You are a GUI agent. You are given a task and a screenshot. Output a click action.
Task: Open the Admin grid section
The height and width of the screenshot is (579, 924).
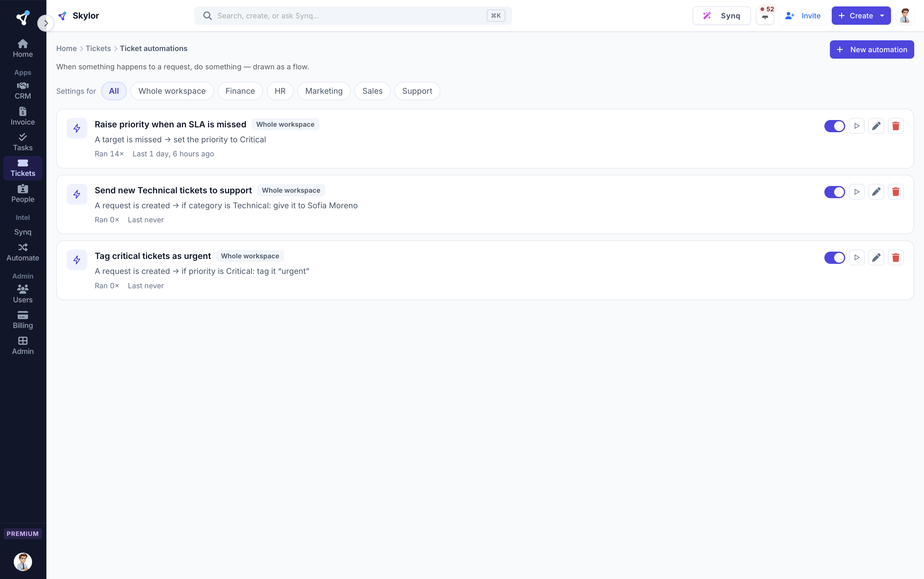coord(23,346)
